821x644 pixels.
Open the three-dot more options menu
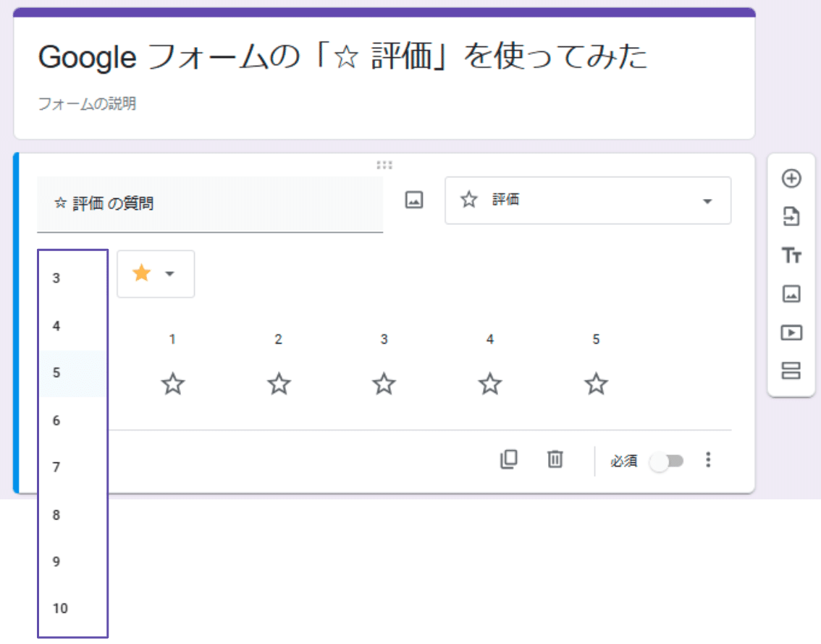point(708,459)
